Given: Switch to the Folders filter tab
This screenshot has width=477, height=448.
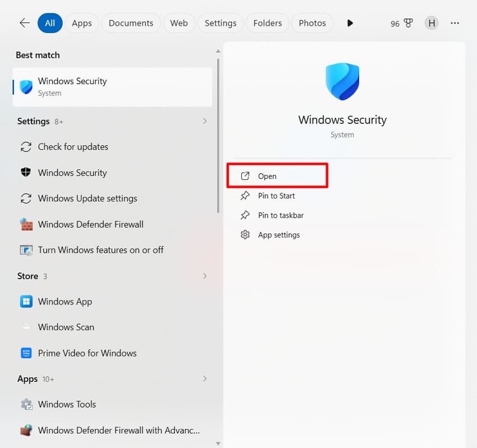Looking at the screenshot, I should point(267,23).
